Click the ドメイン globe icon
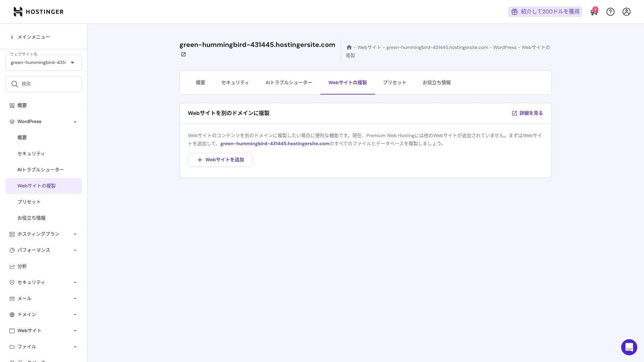The height and width of the screenshot is (362, 644). (12, 315)
